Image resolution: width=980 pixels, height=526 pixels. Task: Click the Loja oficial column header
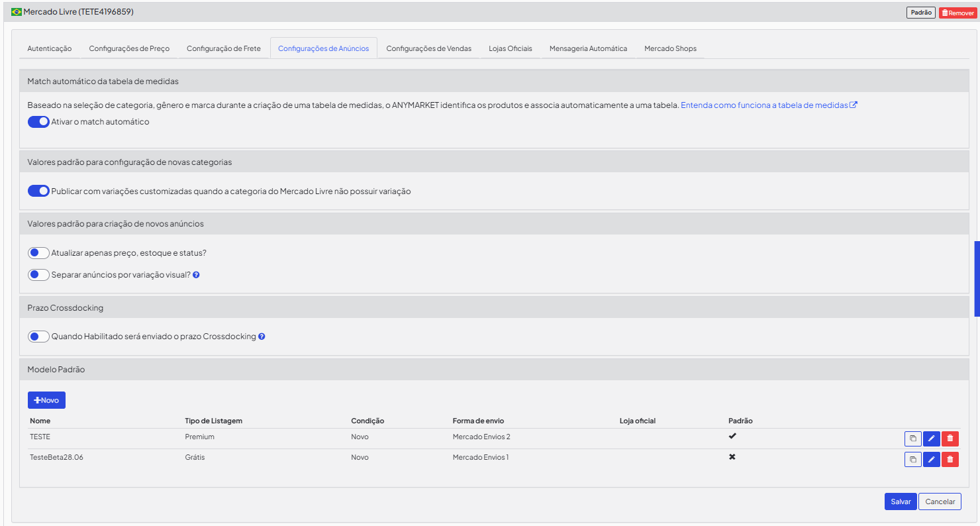638,421
